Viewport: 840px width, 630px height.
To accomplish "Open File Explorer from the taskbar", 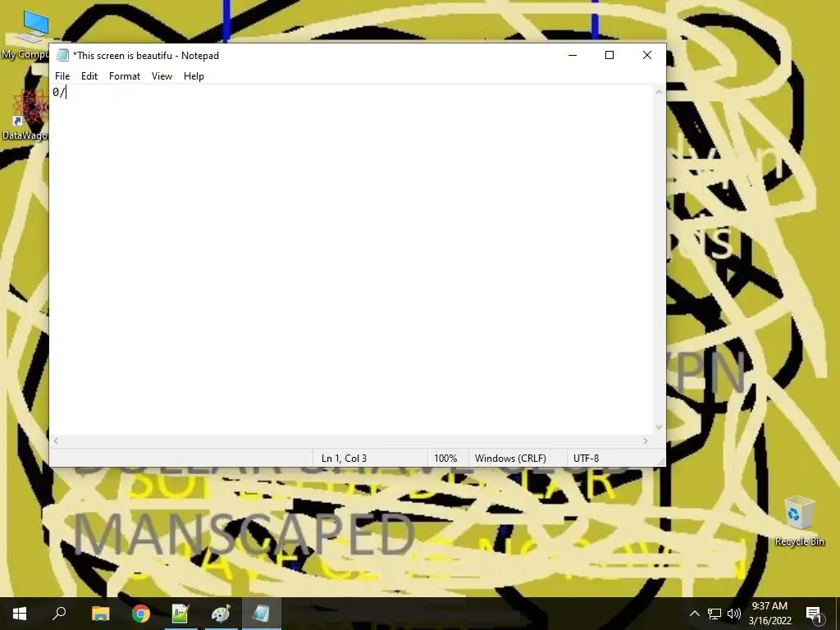I will [x=100, y=614].
